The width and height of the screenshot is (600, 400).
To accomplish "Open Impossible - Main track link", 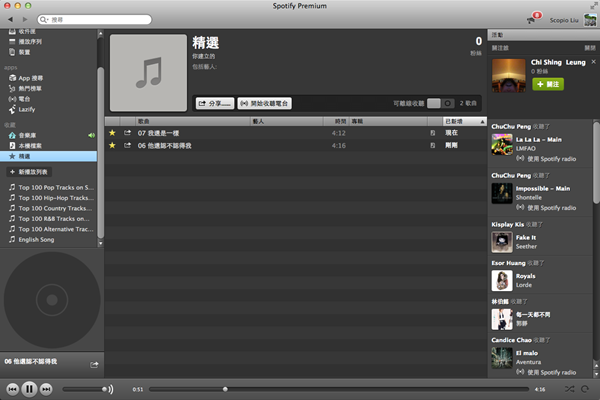I will click(x=543, y=189).
